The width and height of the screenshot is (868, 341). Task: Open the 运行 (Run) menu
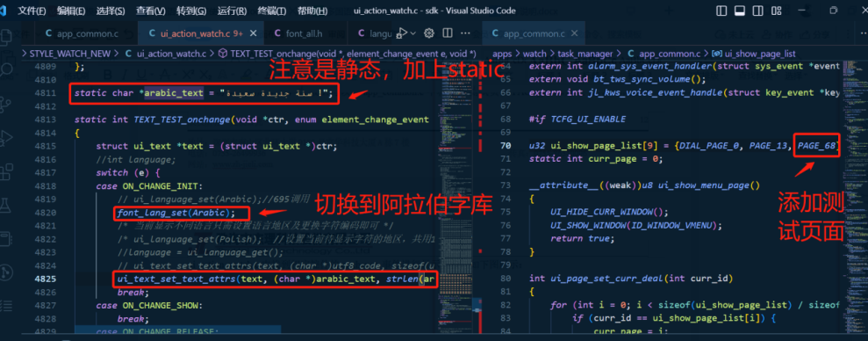(x=232, y=11)
